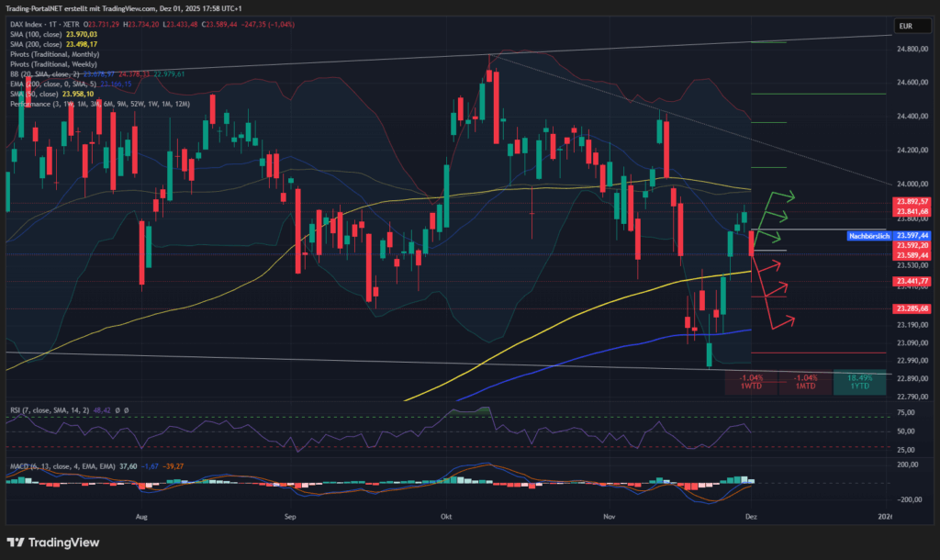Click the SMA (100, close) indicator legend
940x560 pixels.
tap(55, 33)
